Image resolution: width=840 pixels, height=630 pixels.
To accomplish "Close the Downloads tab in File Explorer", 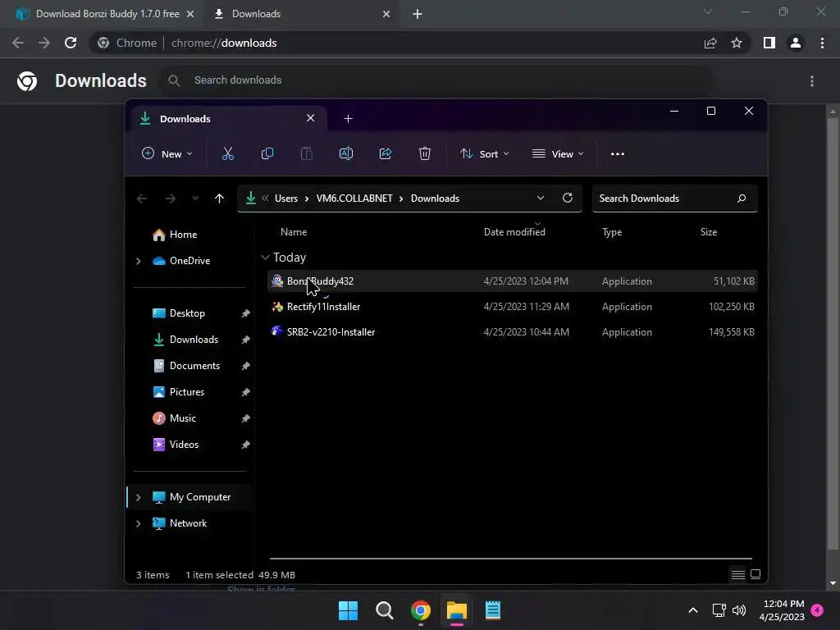I will 310,118.
